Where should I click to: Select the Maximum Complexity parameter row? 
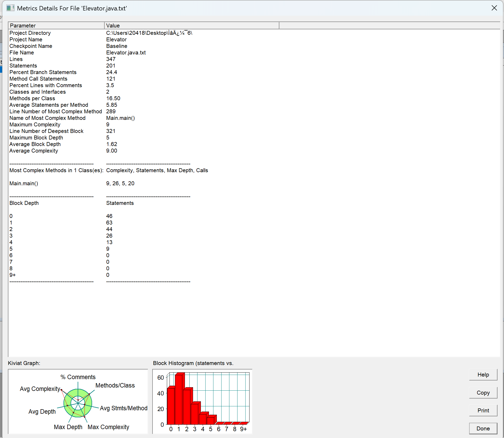click(x=35, y=125)
